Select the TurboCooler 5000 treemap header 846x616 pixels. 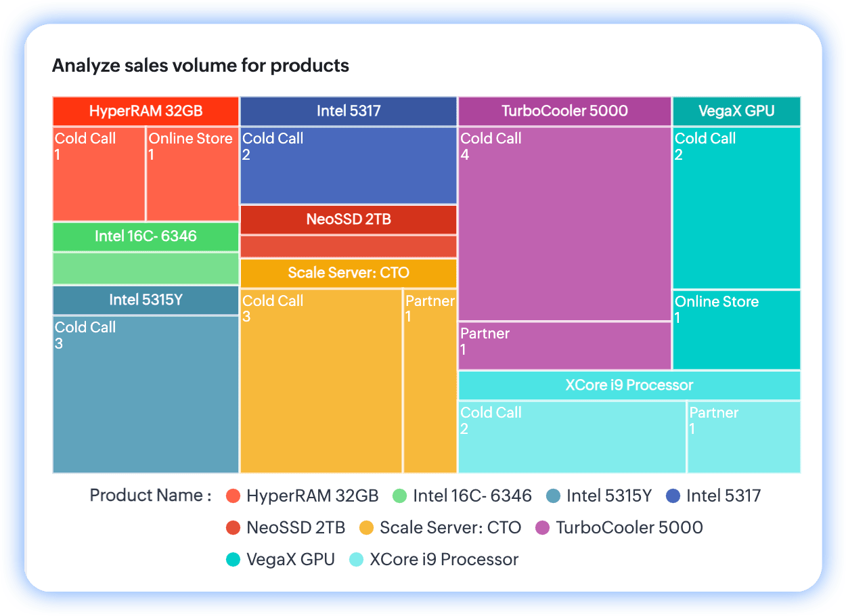click(x=564, y=111)
